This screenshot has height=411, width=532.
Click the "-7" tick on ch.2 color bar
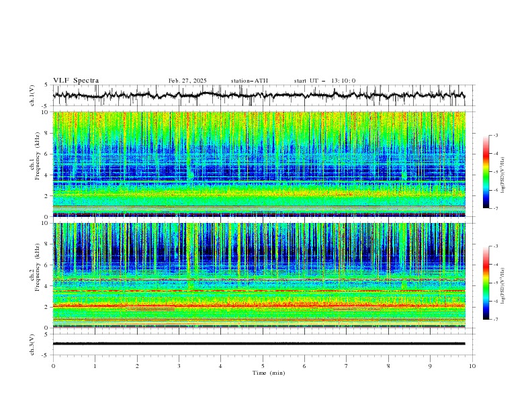(495, 320)
